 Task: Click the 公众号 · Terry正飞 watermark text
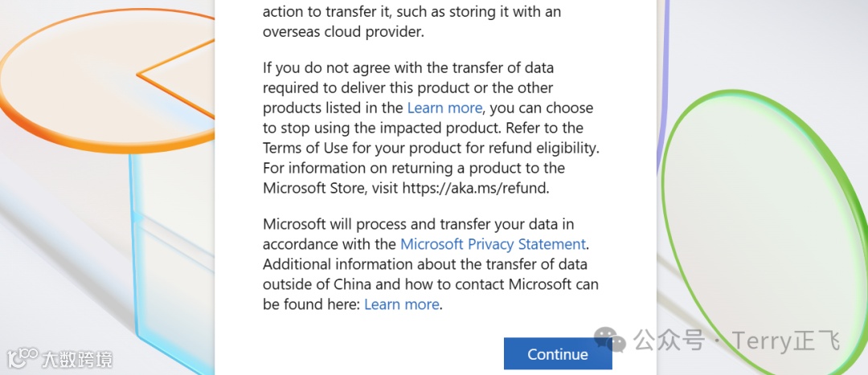[735, 340]
